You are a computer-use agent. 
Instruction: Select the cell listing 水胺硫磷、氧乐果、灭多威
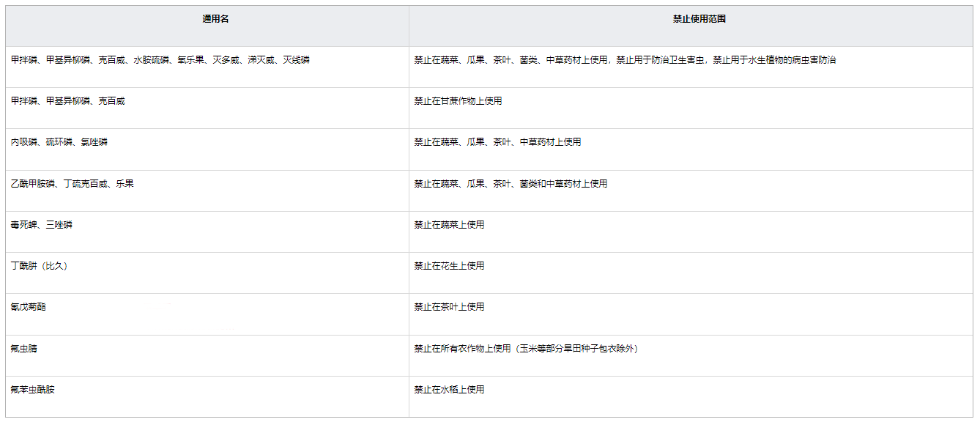(160, 60)
